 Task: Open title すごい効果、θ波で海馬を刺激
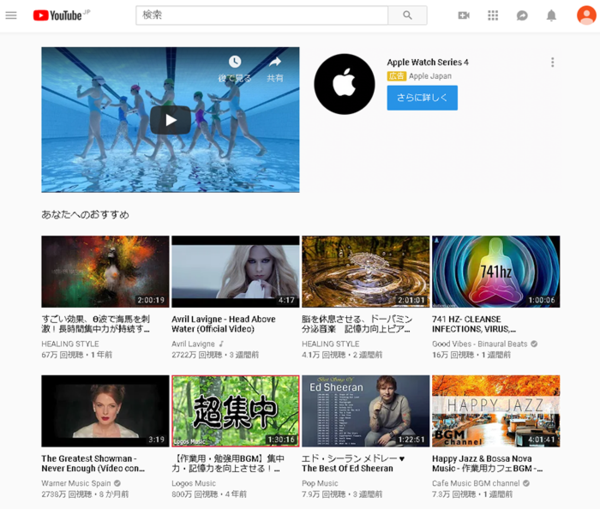[x=96, y=324]
